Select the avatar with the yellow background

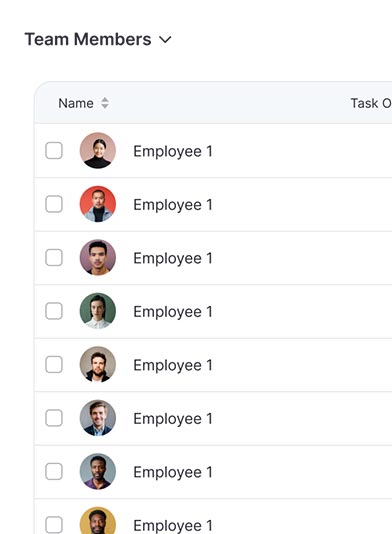tap(98, 521)
